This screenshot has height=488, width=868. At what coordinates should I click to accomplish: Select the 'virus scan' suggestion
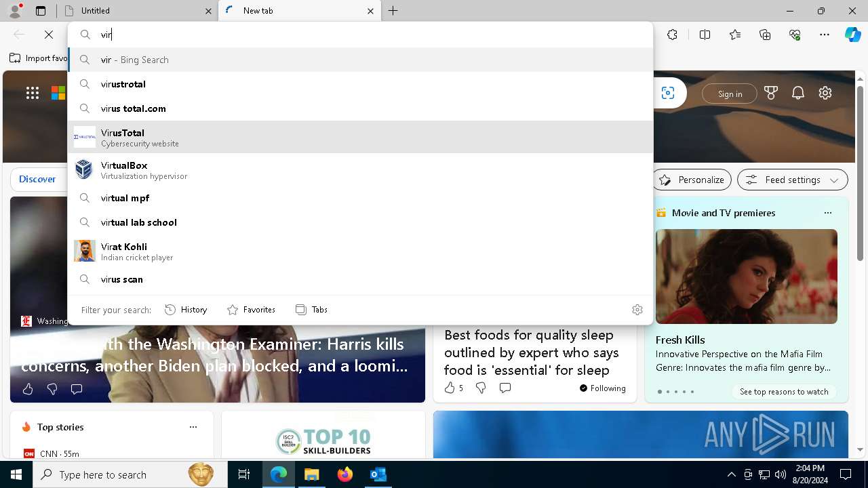tap(361, 279)
